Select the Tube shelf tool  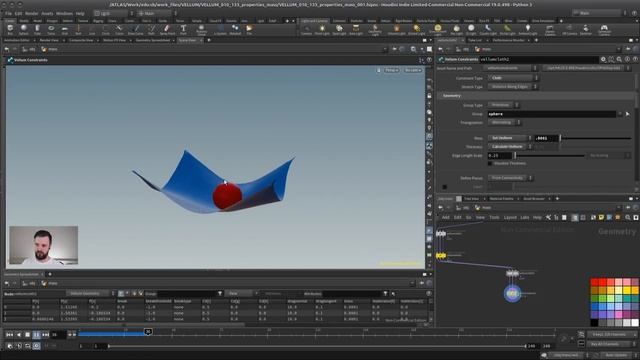pyautogui.click(x=37, y=29)
